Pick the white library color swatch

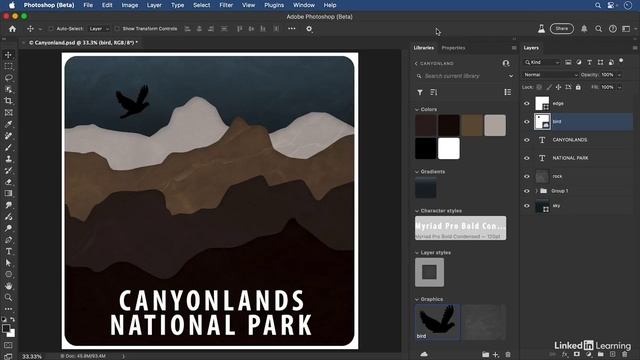(449, 148)
